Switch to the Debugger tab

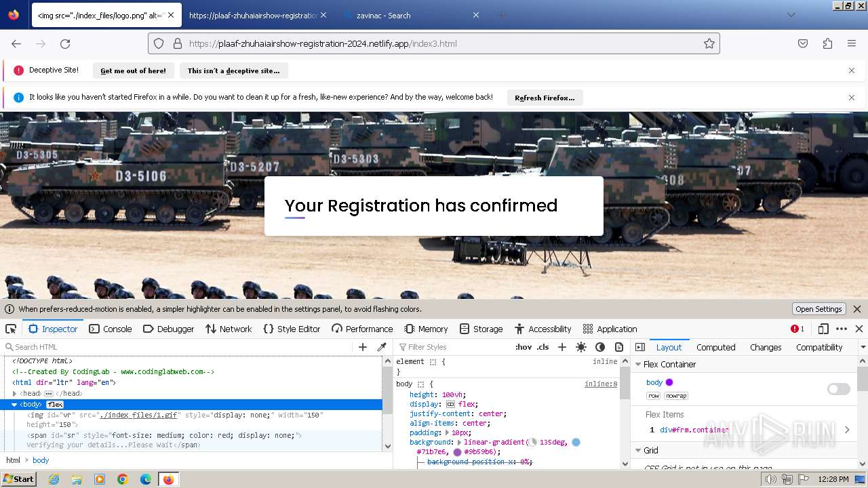coord(168,329)
